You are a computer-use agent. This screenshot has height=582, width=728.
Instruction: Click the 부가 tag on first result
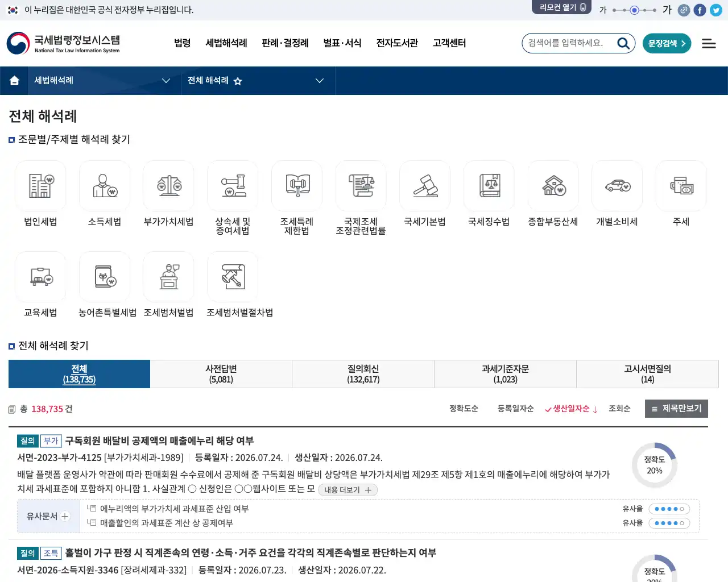[51, 441]
